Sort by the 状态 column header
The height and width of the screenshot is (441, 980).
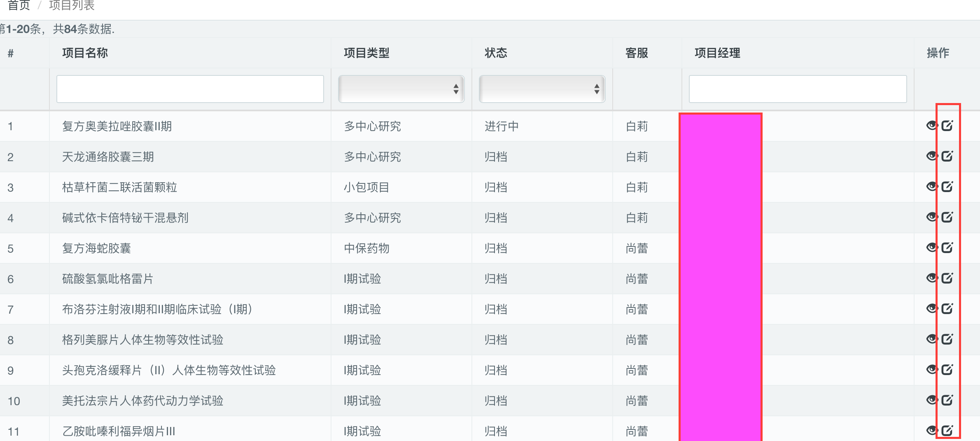point(496,53)
